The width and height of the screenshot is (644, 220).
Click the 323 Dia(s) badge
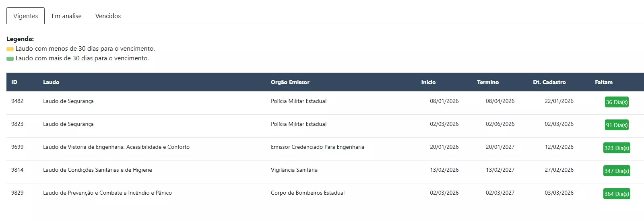tap(616, 148)
